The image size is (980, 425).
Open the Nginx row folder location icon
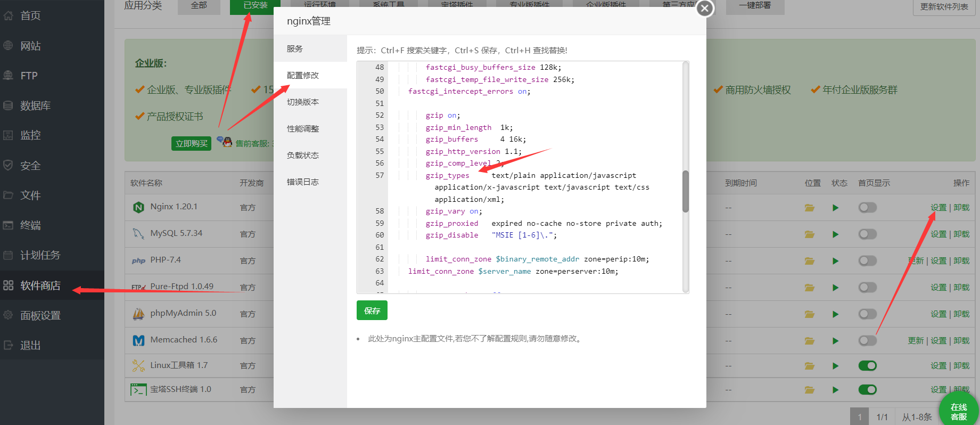pyautogui.click(x=809, y=208)
